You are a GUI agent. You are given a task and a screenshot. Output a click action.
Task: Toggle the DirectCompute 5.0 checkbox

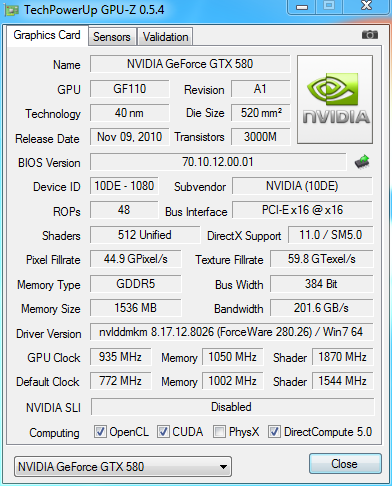(274, 431)
